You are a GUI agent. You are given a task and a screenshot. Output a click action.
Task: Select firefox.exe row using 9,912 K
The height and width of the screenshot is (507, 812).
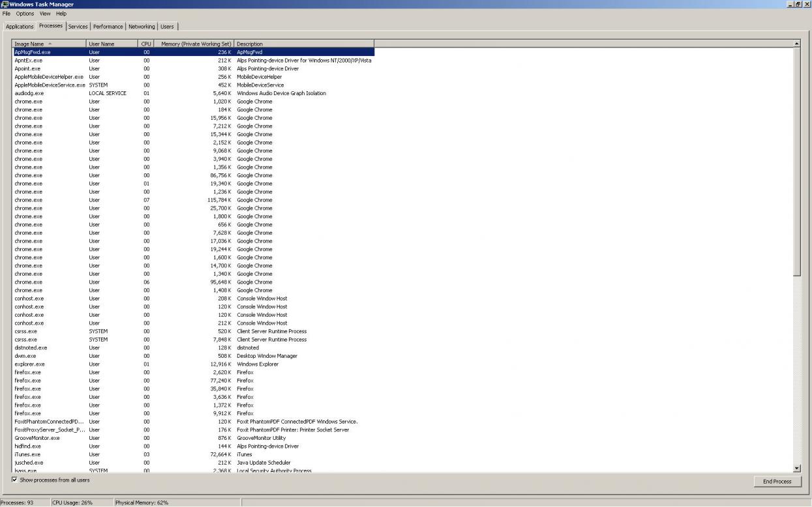[193, 413]
